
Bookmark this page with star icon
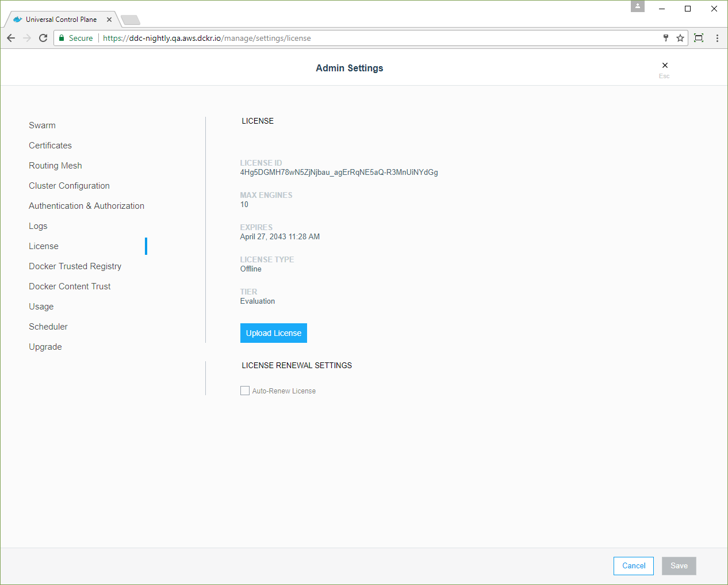pos(680,38)
